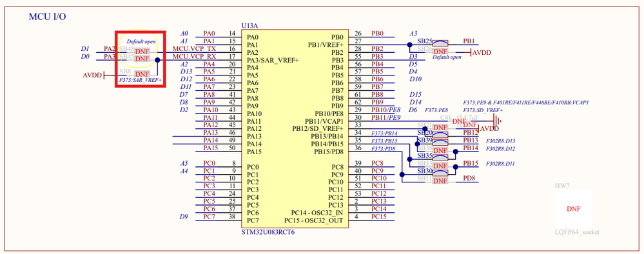Click the D2 label next to PA10
644x254 pixels.
tap(184, 110)
